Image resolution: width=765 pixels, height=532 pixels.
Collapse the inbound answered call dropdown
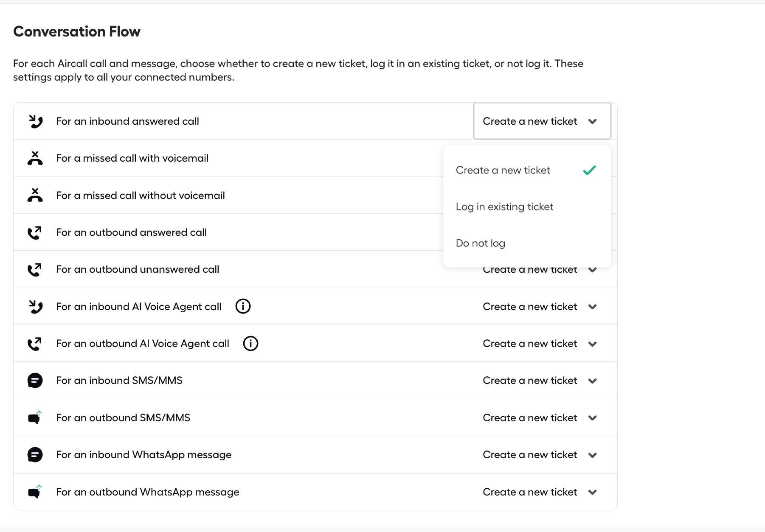542,121
